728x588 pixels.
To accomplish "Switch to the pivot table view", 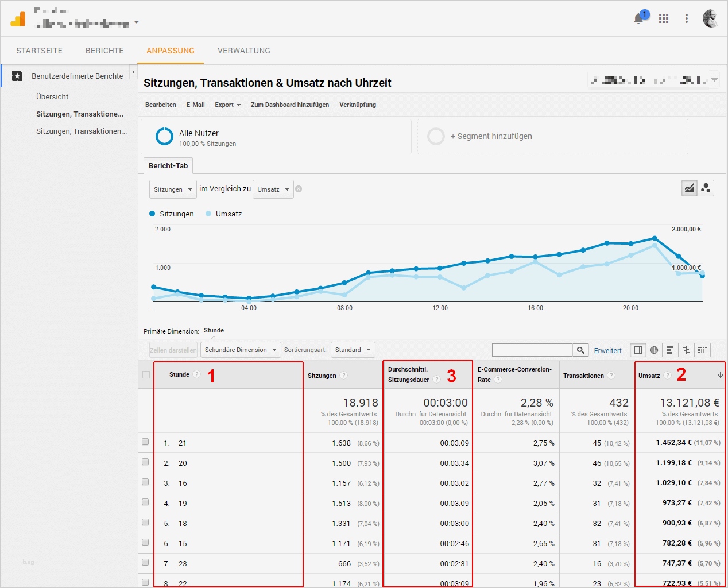I will 703,350.
